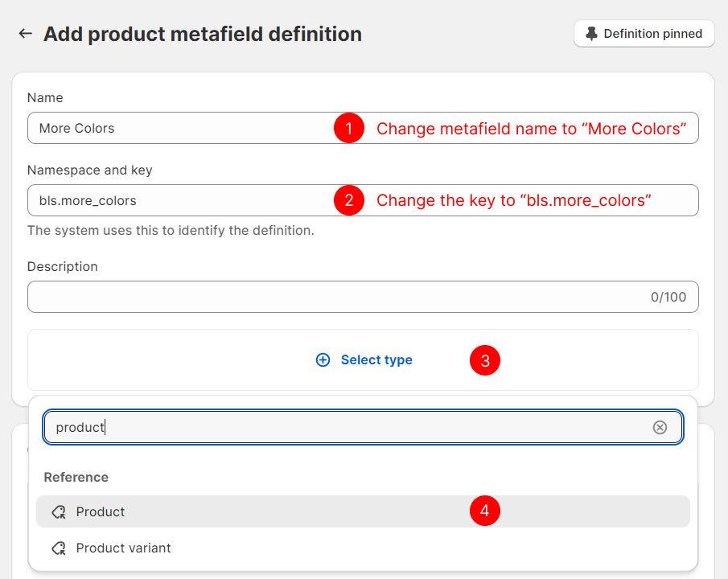Click the 0/100 character counter
Viewport: 728px width, 579px height.
click(668, 297)
